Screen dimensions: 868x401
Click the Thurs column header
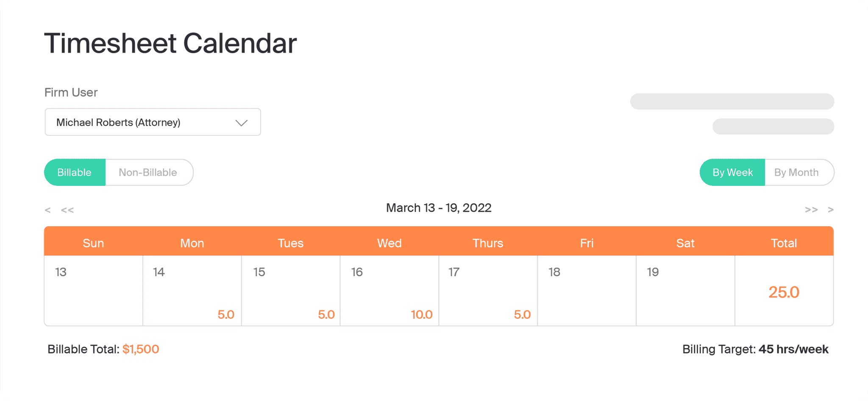point(487,243)
